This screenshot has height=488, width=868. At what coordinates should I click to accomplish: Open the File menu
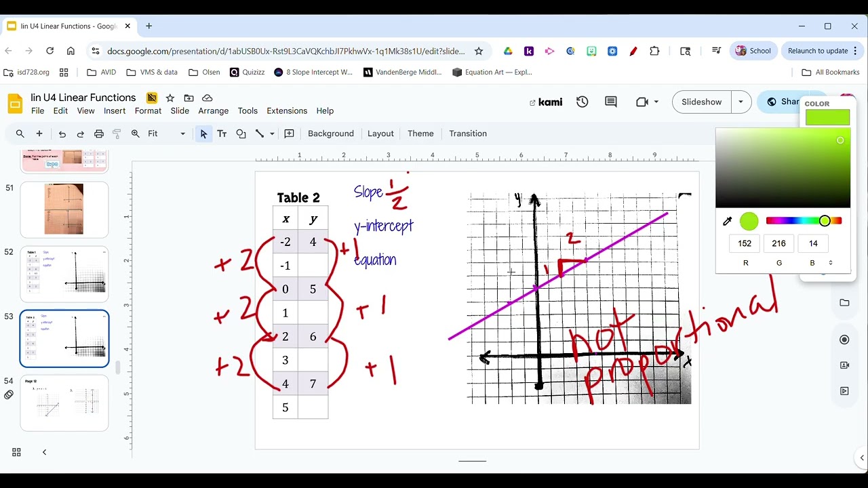coord(37,110)
